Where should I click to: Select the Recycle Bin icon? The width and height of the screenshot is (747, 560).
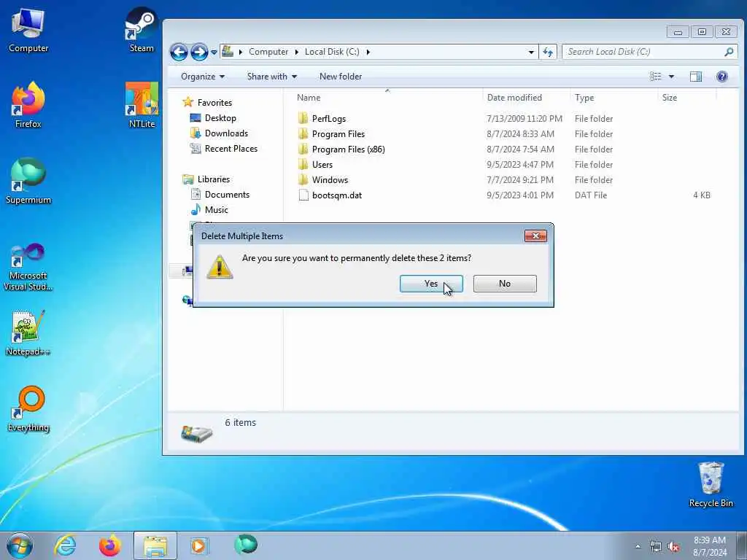711,485
